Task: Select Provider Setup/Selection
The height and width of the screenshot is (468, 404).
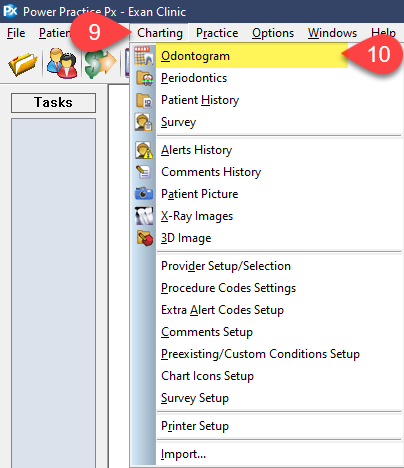Action: click(226, 266)
